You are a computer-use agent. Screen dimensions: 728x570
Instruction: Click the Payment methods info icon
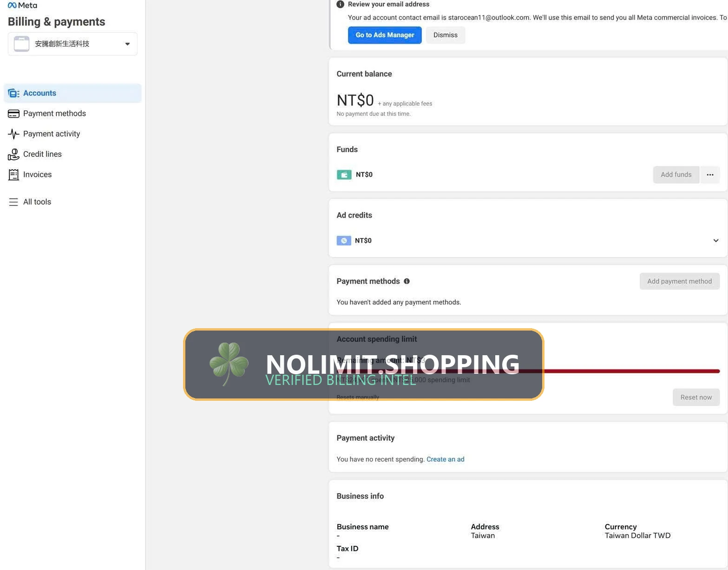click(407, 281)
